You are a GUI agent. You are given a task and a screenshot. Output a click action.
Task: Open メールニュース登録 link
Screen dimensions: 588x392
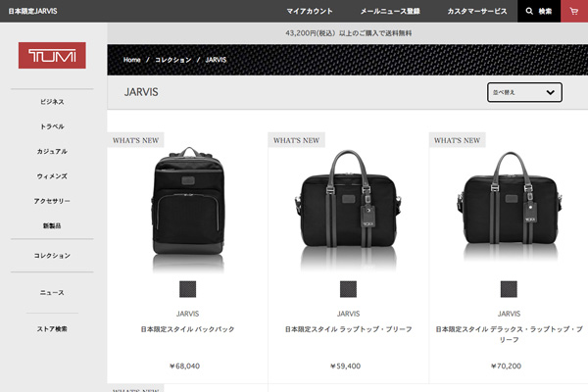[x=390, y=11]
